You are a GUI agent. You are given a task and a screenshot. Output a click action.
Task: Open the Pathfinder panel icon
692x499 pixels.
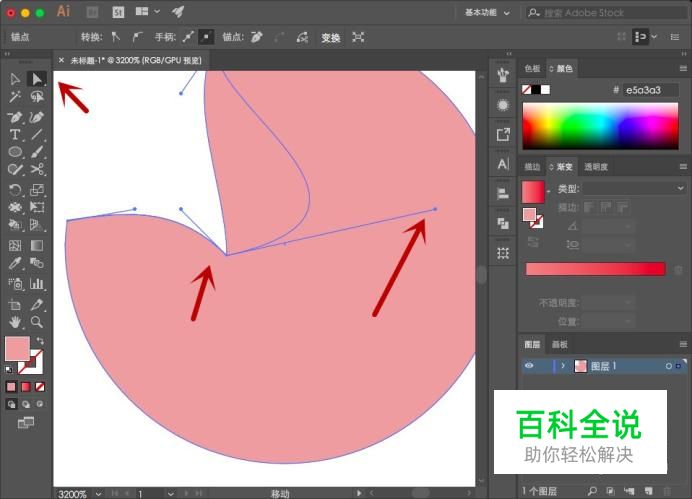pos(503,223)
